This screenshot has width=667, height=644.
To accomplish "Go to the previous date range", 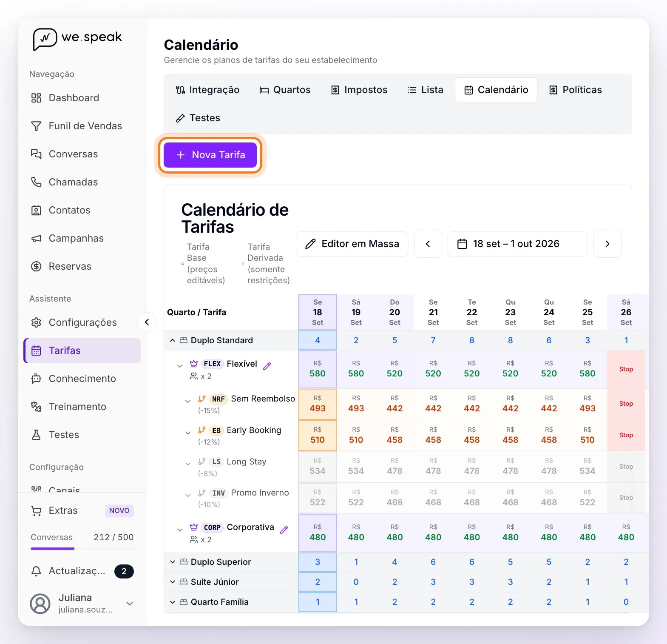I will [428, 244].
